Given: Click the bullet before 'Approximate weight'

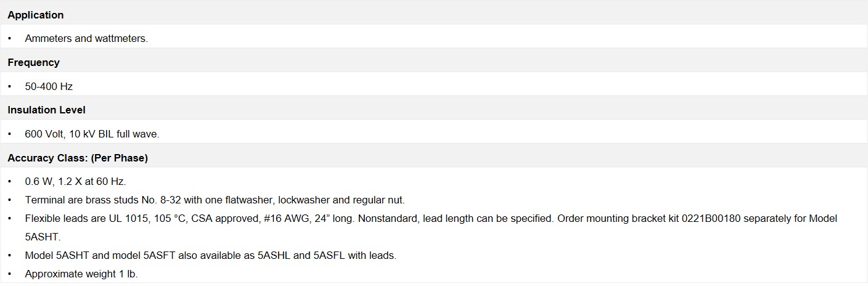Looking at the screenshot, I should point(10,274).
